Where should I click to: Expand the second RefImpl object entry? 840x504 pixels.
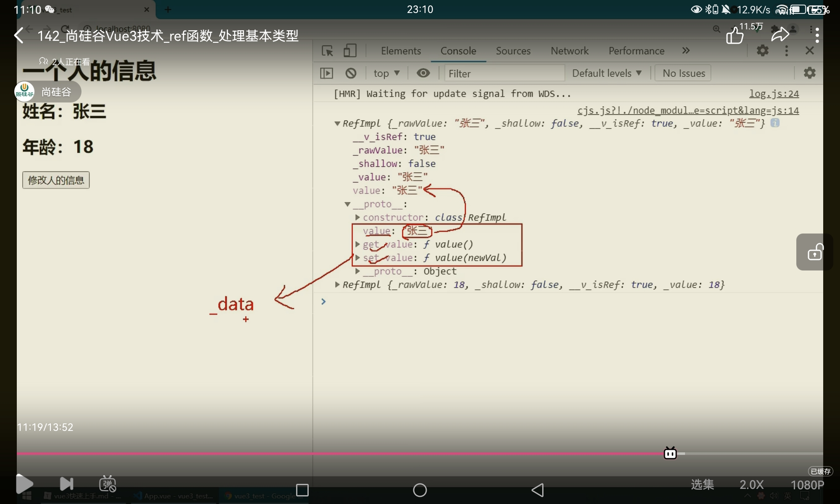click(337, 285)
